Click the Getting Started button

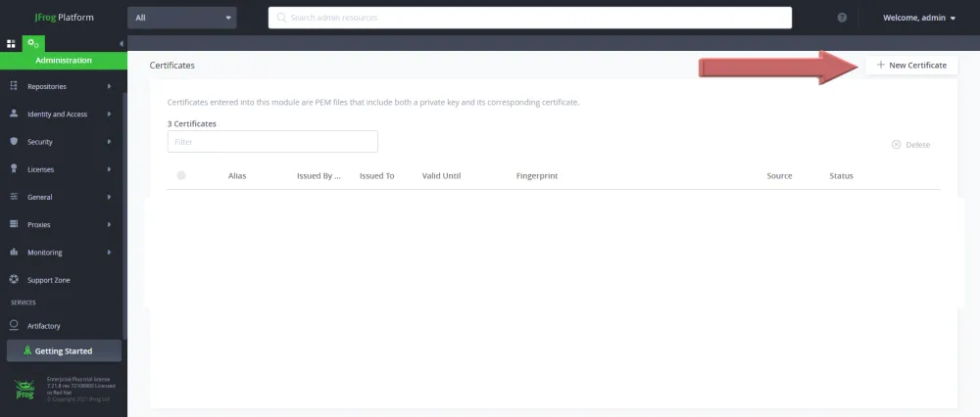pyautogui.click(x=64, y=350)
